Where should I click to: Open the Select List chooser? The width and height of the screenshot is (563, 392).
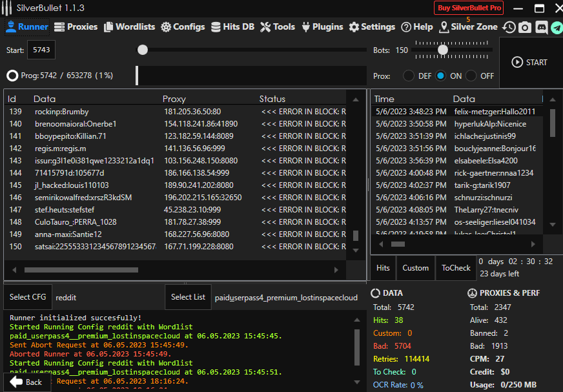coord(188,297)
